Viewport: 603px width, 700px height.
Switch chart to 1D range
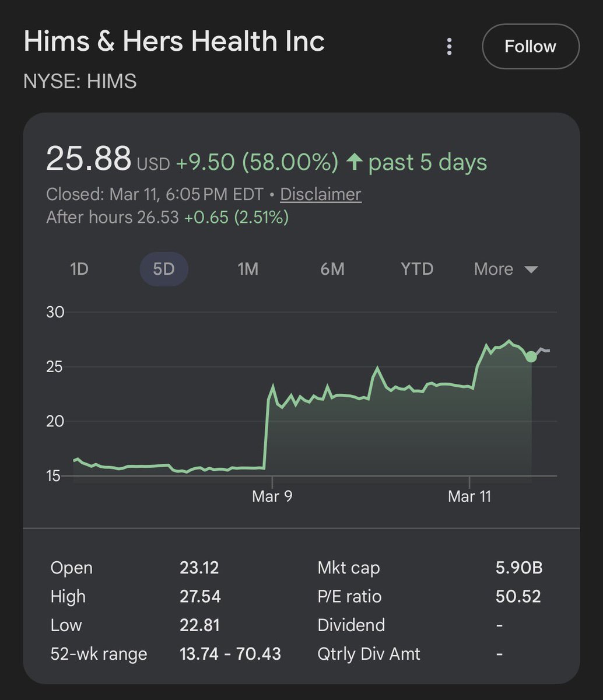[79, 269]
